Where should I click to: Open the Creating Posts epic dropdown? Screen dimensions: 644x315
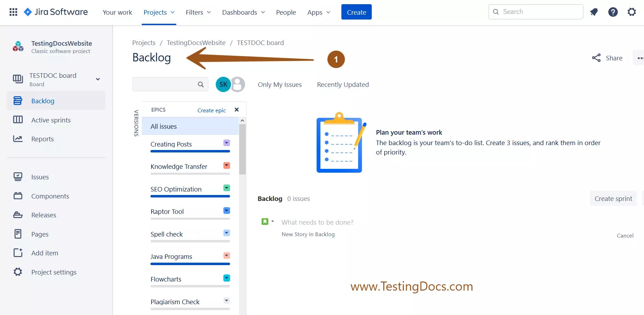click(227, 143)
